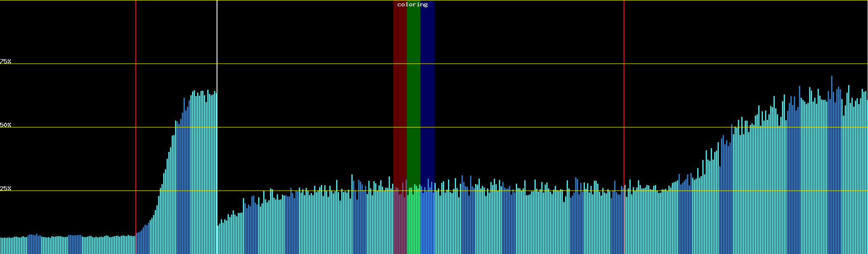The image size is (868, 254).
Task: Select the rightmost bar in the chart
Action: click(867, 178)
